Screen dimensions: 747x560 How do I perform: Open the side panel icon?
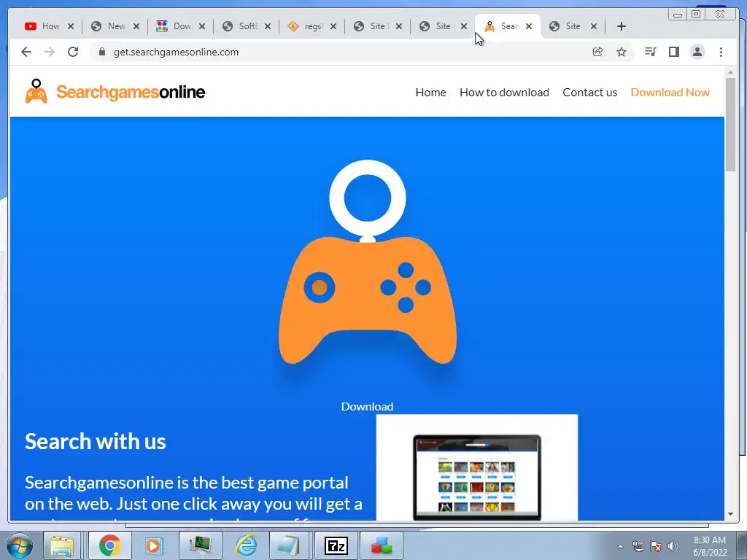(673, 52)
